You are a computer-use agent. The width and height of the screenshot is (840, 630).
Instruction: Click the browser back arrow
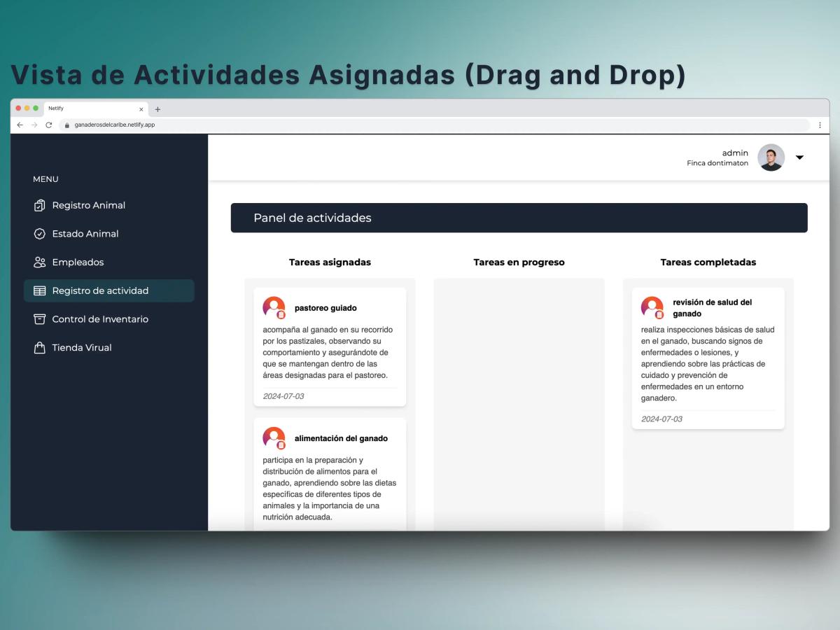[20, 125]
